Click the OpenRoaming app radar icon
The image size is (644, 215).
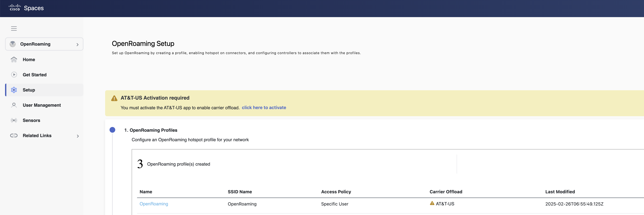12,44
